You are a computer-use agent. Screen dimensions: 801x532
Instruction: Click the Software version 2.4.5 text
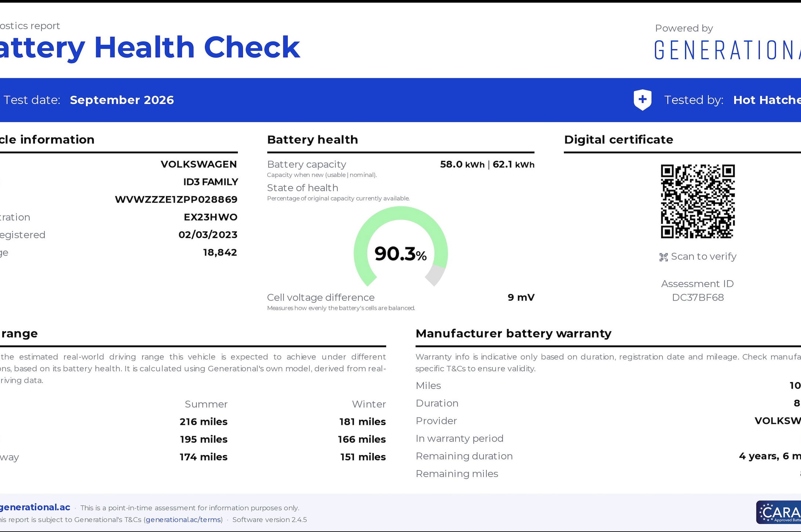pos(269,520)
